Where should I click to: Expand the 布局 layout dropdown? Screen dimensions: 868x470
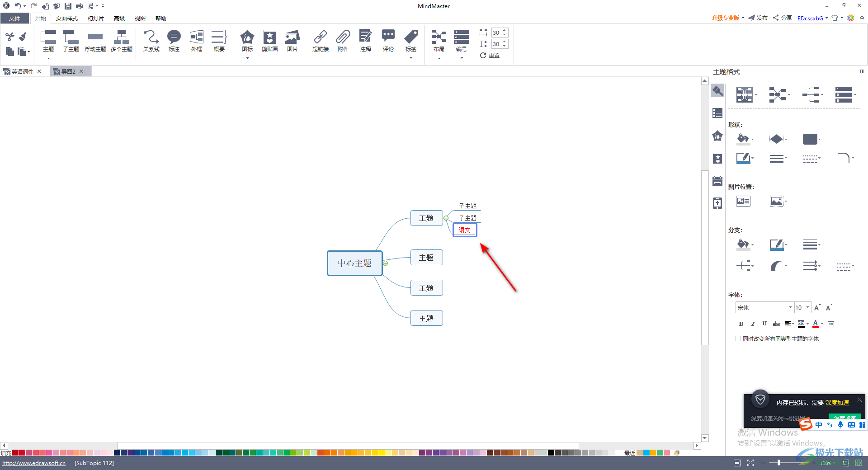tap(439, 58)
